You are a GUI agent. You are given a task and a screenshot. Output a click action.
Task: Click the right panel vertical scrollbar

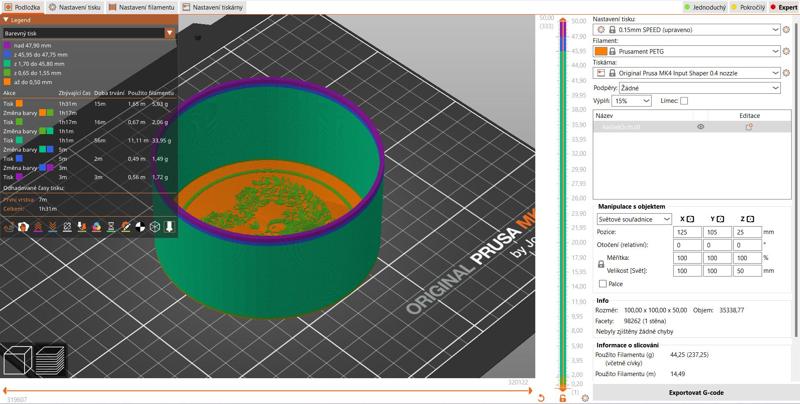coord(796,179)
